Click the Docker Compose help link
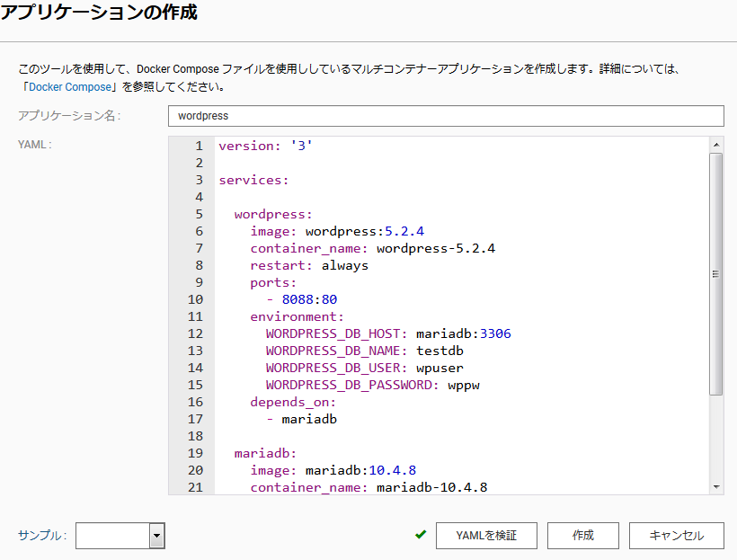 point(70,87)
